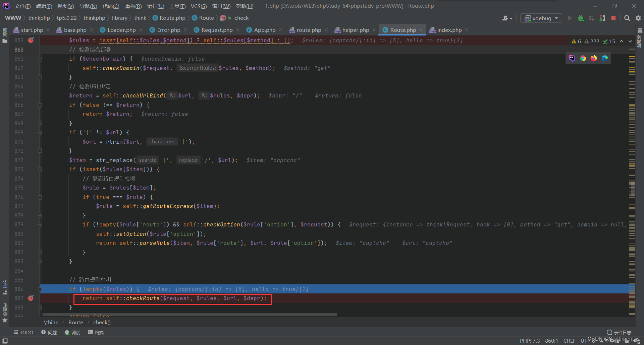Open the VCS(S) menu
644x345 pixels.
[199, 6]
